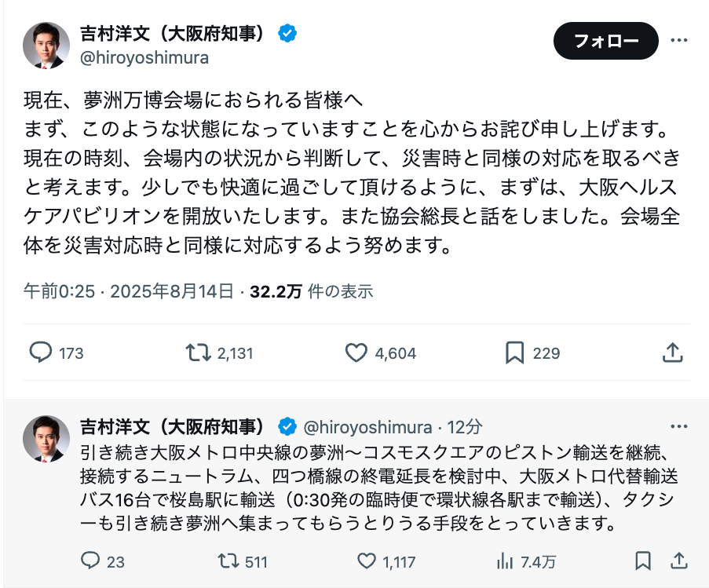Open more options menu on follow-up tweet
This screenshot has width=709, height=588.
[x=678, y=426]
